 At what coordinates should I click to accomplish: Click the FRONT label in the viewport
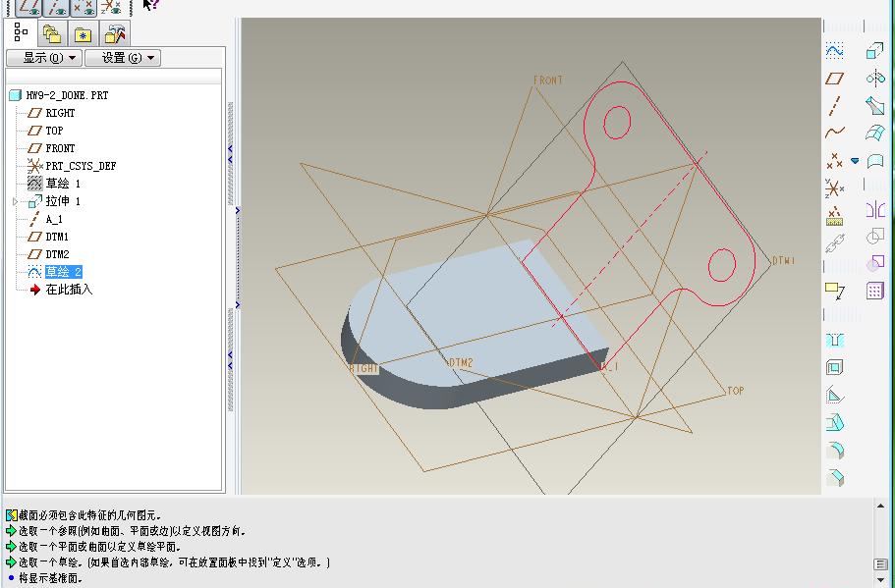(x=548, y=80)
